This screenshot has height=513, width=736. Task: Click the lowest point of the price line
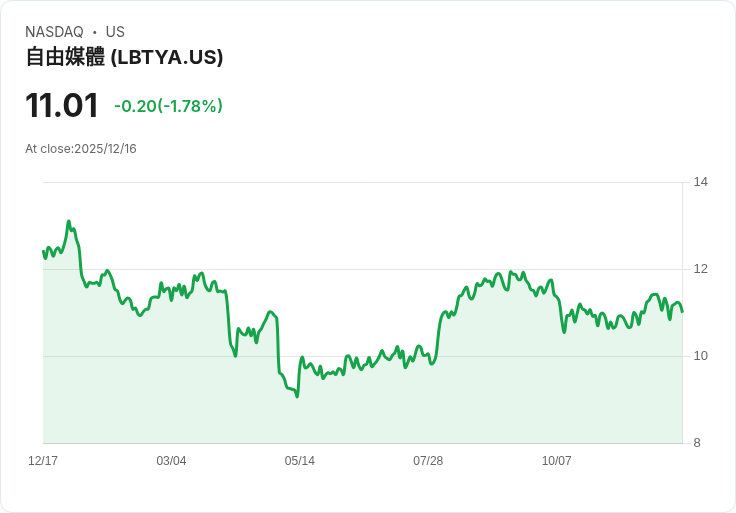(297, 396)
